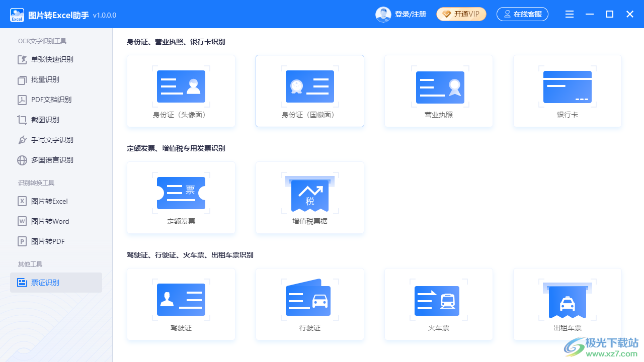
Task: Click the 营业执照 caption text
Action: (x=439, y=115)
